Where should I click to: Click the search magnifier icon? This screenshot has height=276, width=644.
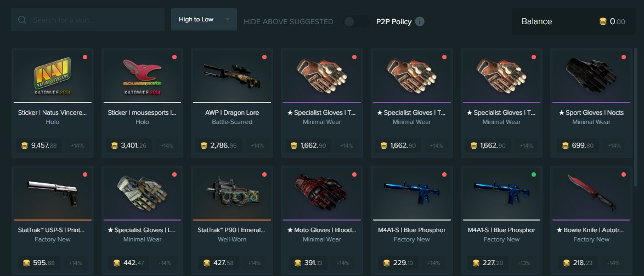[22, 20]
